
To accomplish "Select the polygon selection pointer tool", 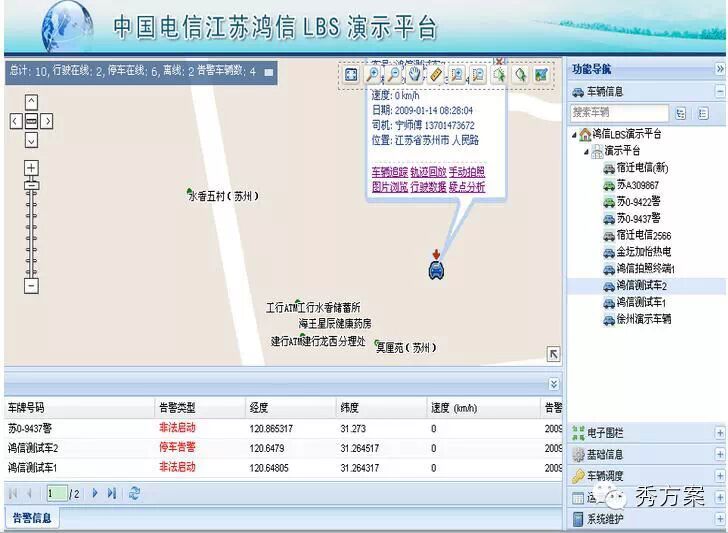I will point(520,75).
